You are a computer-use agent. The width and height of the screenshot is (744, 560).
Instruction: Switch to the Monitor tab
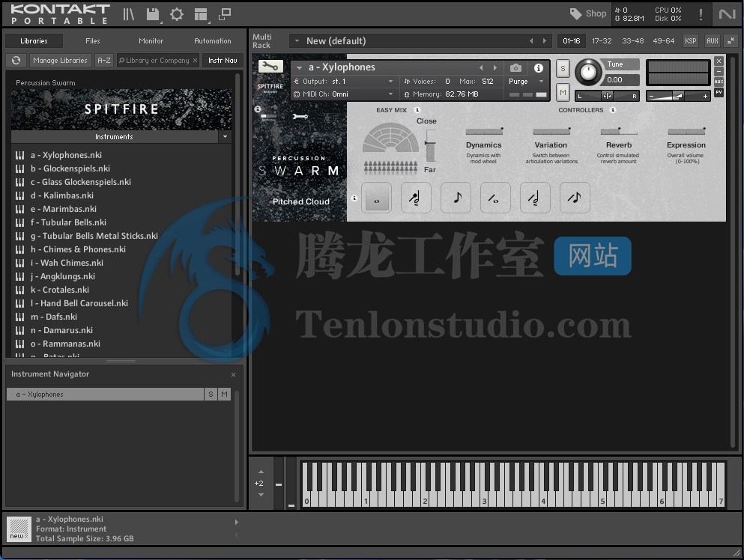tap(151, 40)
